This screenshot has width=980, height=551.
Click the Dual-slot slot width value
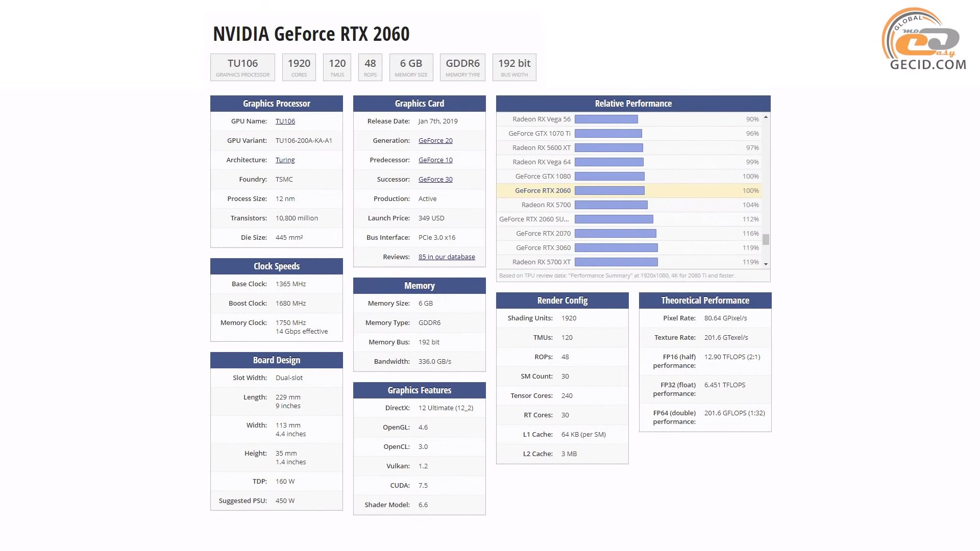point(289,378)
